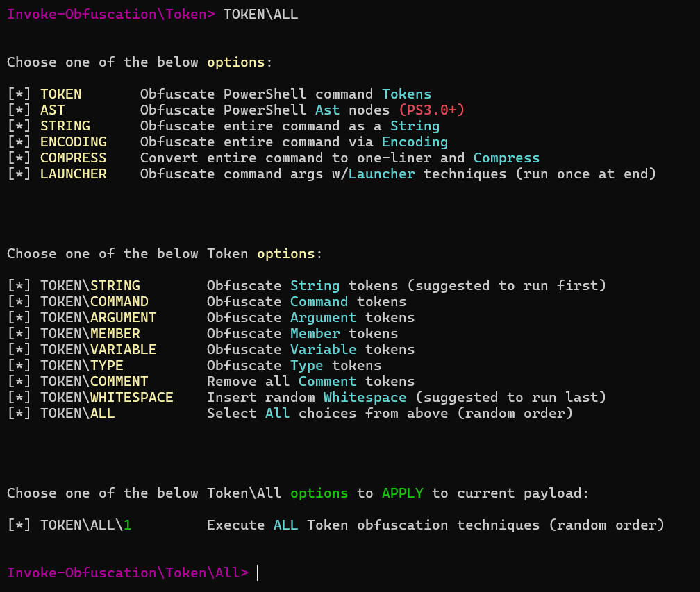The width and height of the screenshot is (700, 592).
Task: Click the TOKEN\WHITESPACE entry
Action: pos(106,397)
